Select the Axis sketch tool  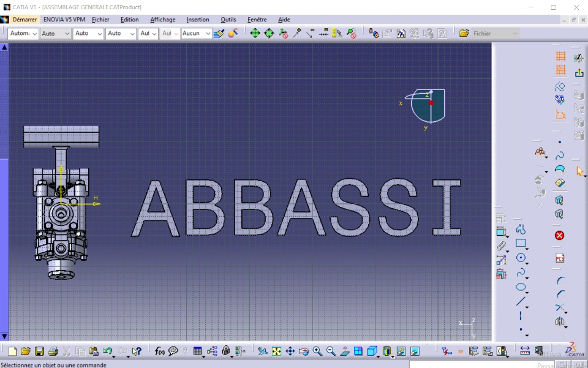[x=521, y=316]
